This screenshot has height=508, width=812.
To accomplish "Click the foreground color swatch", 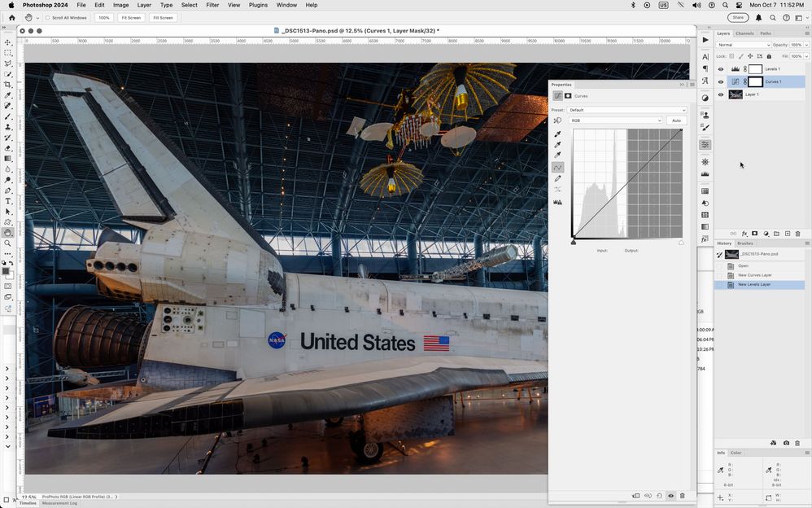I will 6,270.
